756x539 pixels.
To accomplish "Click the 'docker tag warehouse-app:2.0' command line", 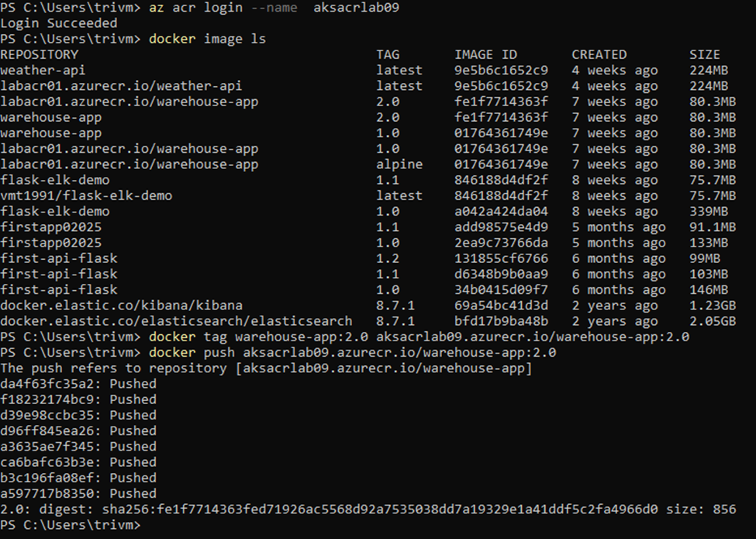I will (419, 337).
